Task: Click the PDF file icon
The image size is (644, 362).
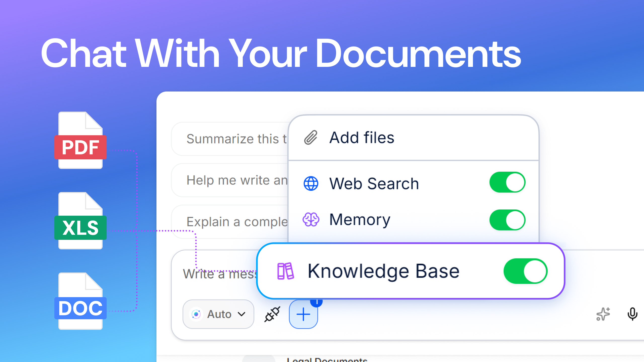Action: [x=80, y=140]
